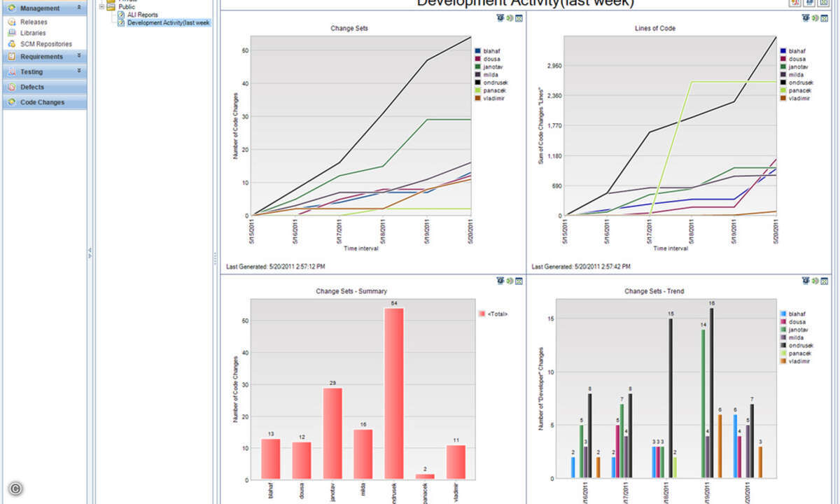Maximize the Change Sets - Trend panel
840x504 pixels.
click(x=825, y=281)
